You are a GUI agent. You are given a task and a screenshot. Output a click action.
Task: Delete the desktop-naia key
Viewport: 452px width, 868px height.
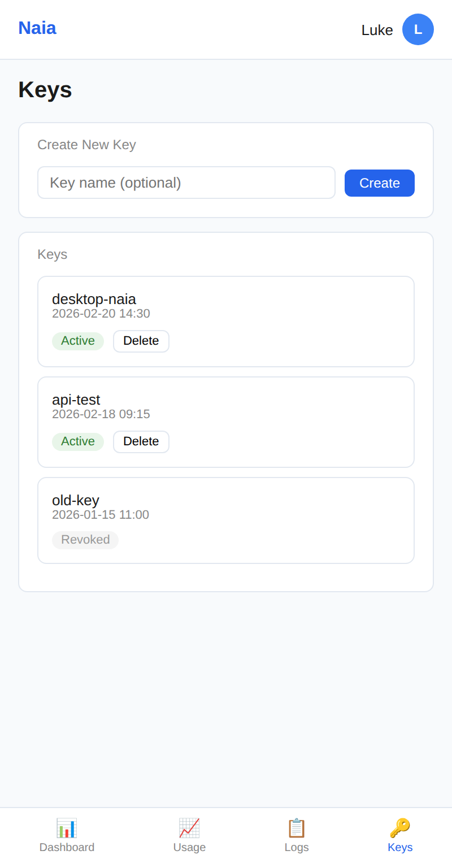point(141,341)
